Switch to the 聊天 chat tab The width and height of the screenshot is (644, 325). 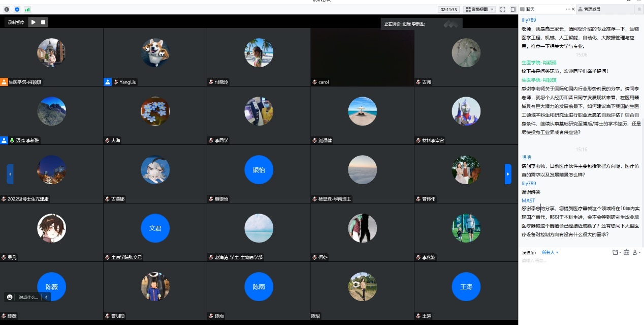coord(531,9)
